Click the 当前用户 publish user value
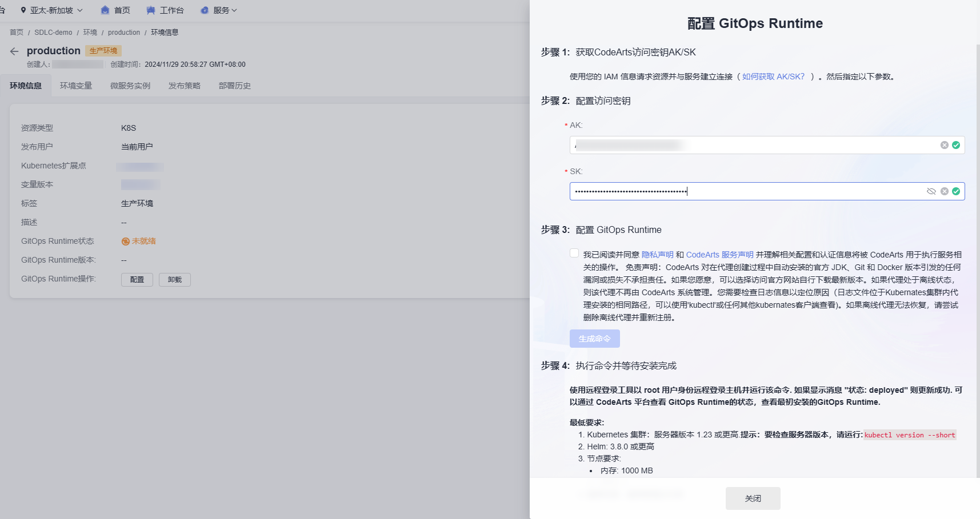The width and height of the screenshot is (980, 519). coord(137,147)
